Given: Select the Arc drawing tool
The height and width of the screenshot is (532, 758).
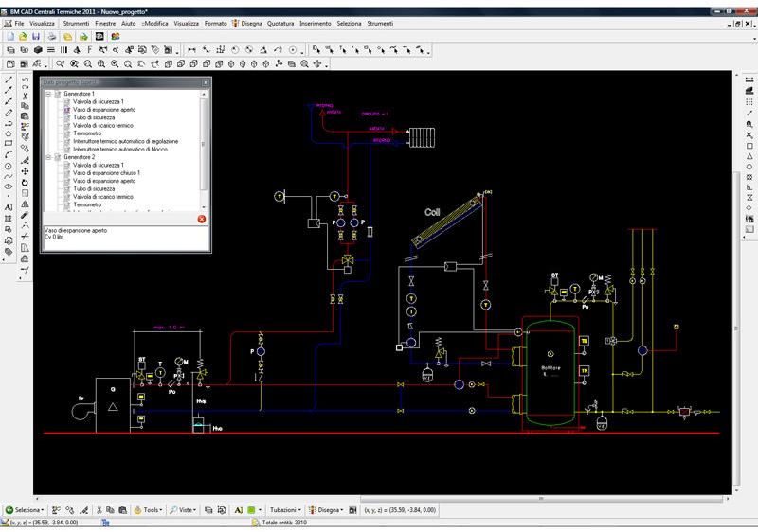Looking at the screenshot, I should [x=9, y=153].
